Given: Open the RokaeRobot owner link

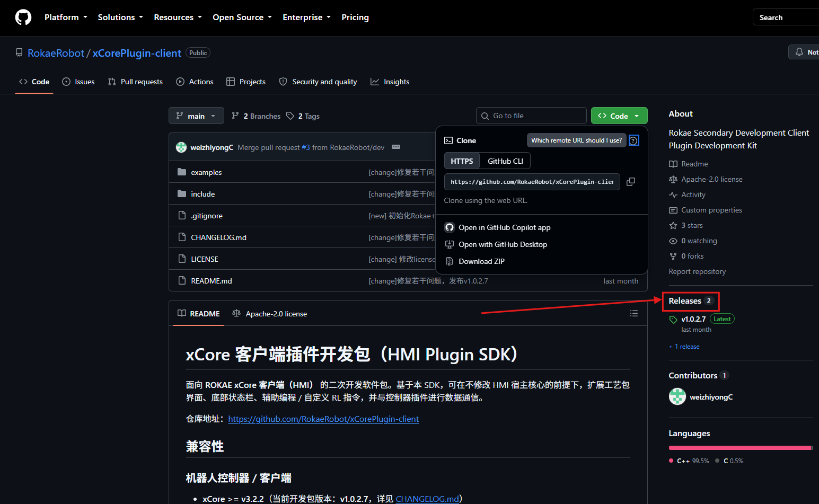Looking at the screenshot, I should pos(56,53).
